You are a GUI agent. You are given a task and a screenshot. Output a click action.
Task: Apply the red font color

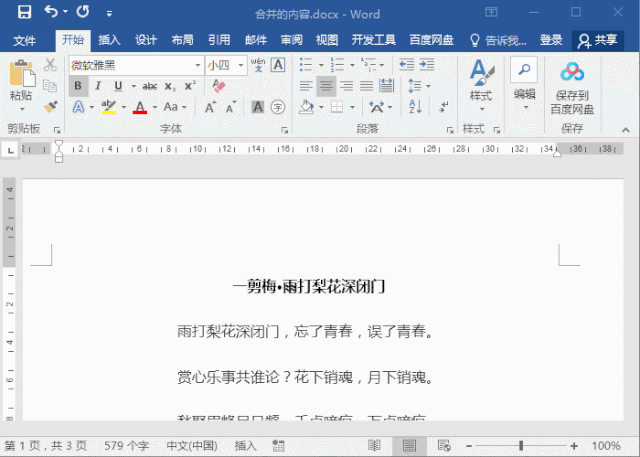pyautogui.click(x=140, y=107)
